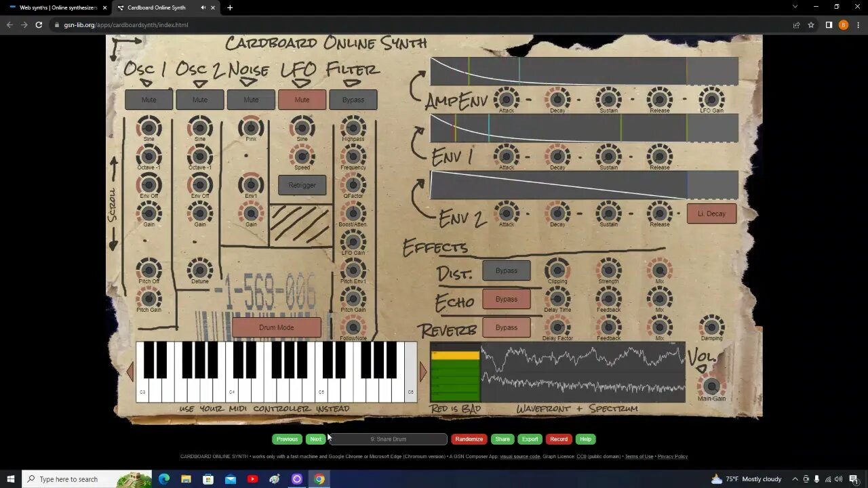Image resolution: width=868 pixels, height=488 pixels.
Task: Click the Share button
Action: coord(502,439)
